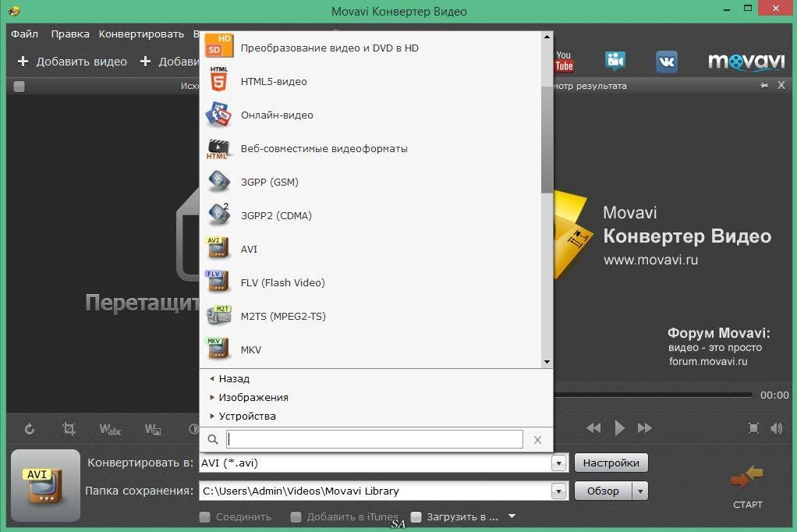Open the image watermark tool
Viewport: 797px width, 532px height.
(x=153, y=430)
